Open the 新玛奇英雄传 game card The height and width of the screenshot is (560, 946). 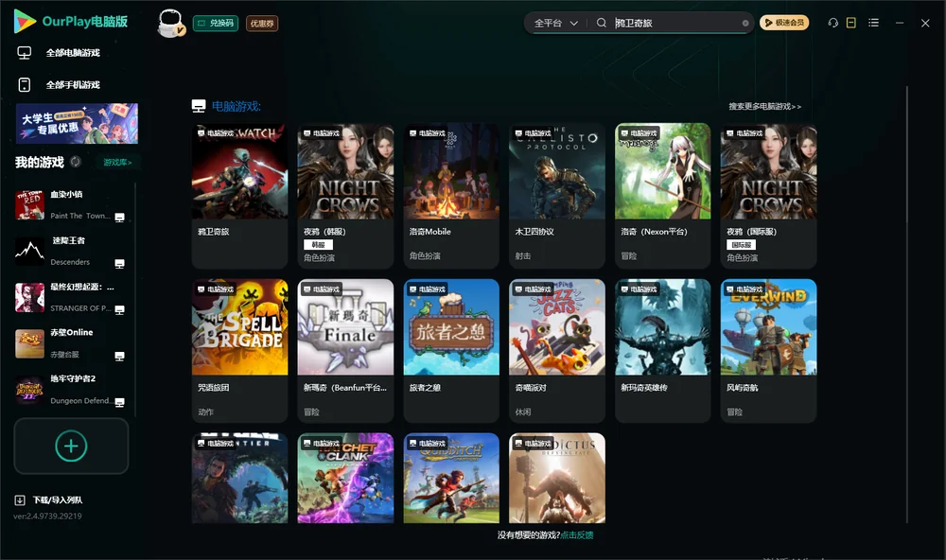[x=662, y=351]
